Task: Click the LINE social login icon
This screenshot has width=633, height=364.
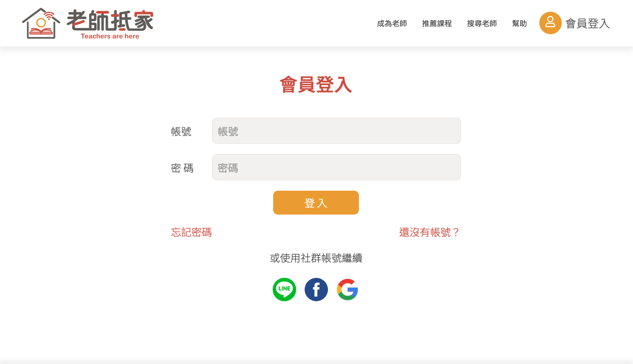Action: [284, 290]
